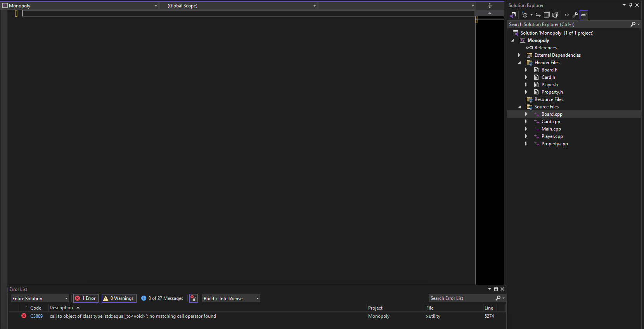Select Solution 'Monopoly' root node

point(557,33)
